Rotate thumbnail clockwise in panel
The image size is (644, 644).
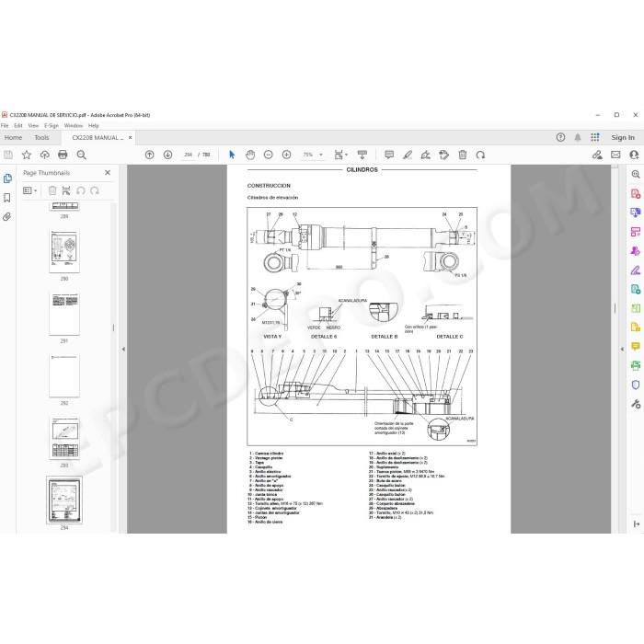(x=95, y=190)
